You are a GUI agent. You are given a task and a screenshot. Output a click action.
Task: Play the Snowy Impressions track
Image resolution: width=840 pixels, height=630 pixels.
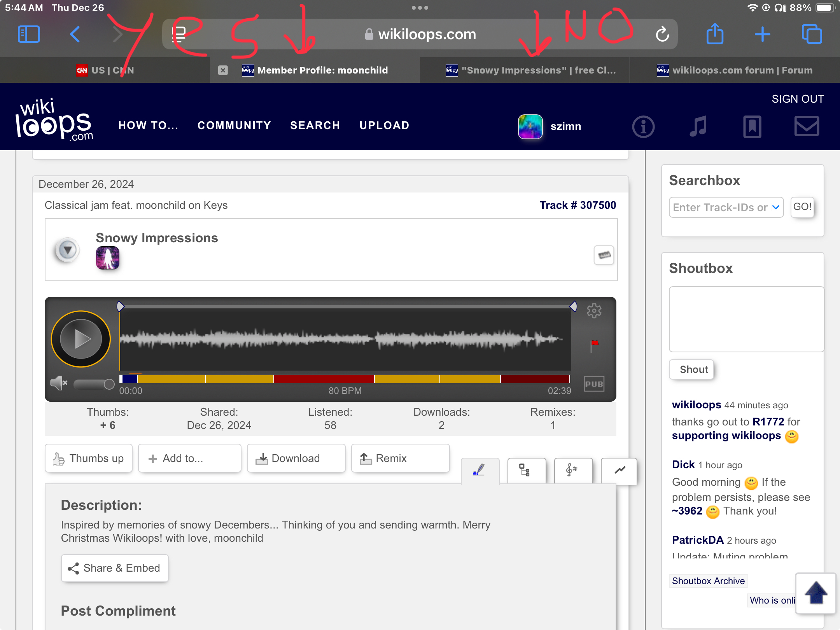click(81, 339)
